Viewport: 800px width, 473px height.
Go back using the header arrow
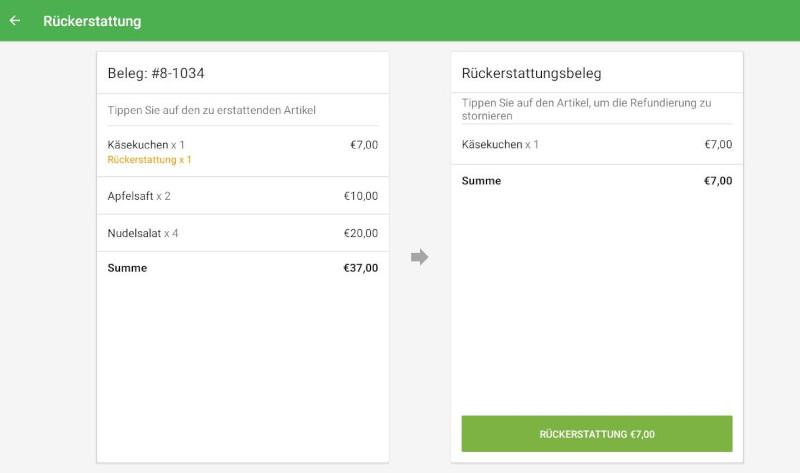click(15, 20)
